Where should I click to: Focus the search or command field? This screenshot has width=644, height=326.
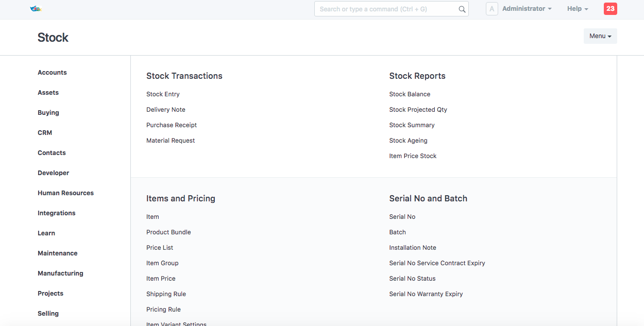coord(392,9)
